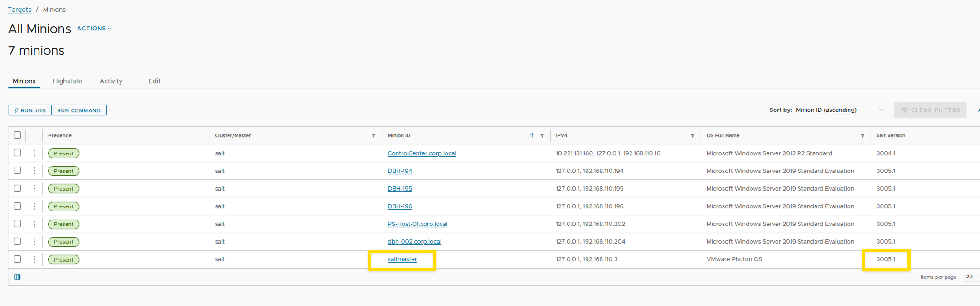
Task: Check the box for the saltmaster row
Action: coord(17,259)
